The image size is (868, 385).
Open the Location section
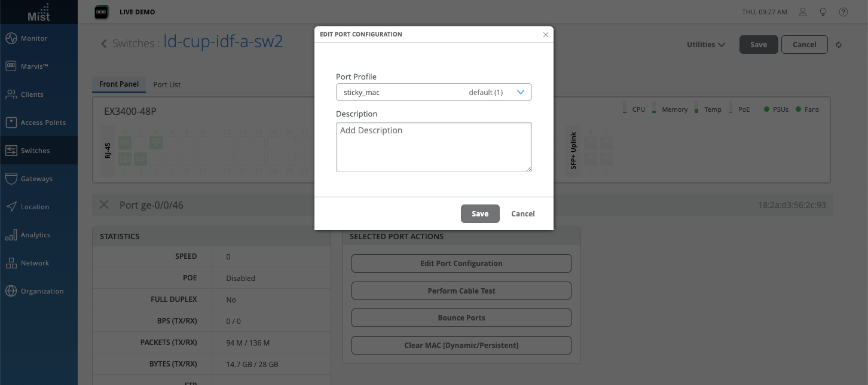(x=35, y=207)
